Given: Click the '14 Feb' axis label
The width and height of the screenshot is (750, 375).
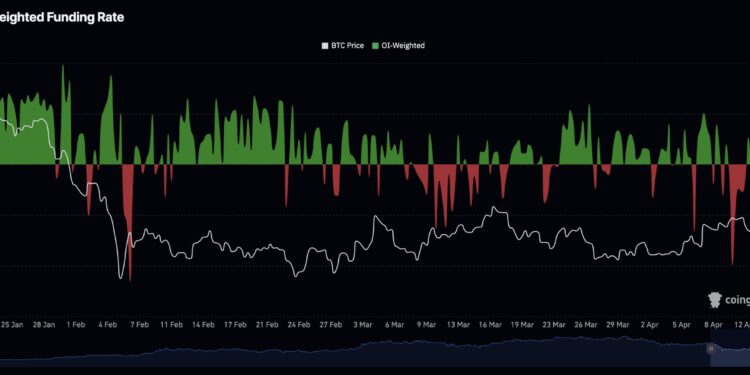Looking at the screenshot, I should [203, 325].
